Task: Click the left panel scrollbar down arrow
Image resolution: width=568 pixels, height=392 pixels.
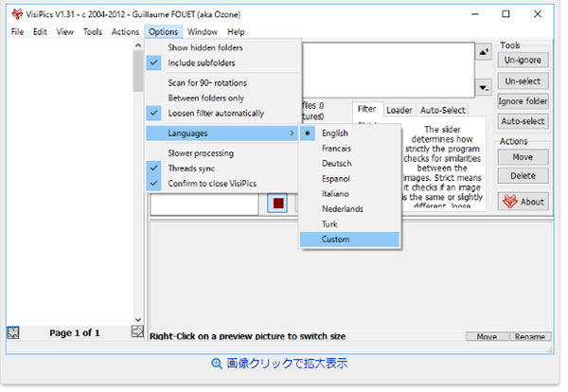Action: (x=138, y=319)
